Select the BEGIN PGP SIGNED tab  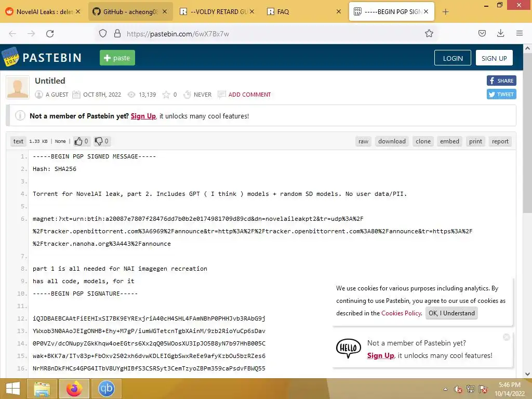(392, 11)
